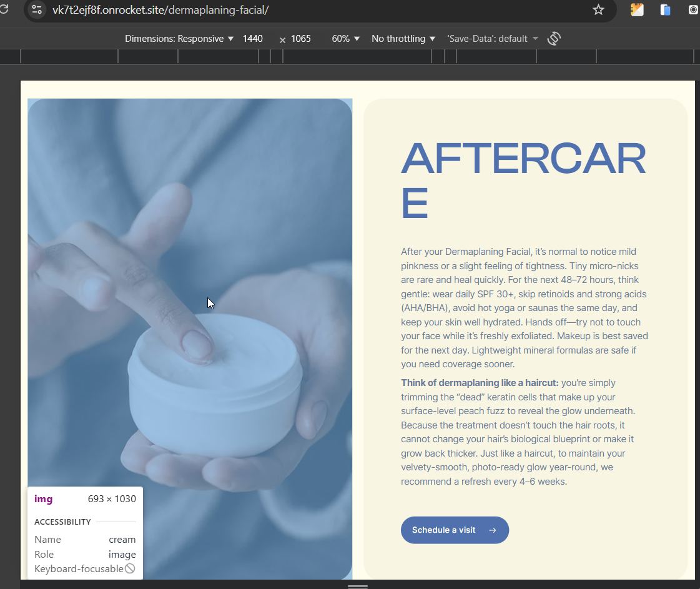
Task: Grab the viewport bottom resize handle
Action: (358, 586)
